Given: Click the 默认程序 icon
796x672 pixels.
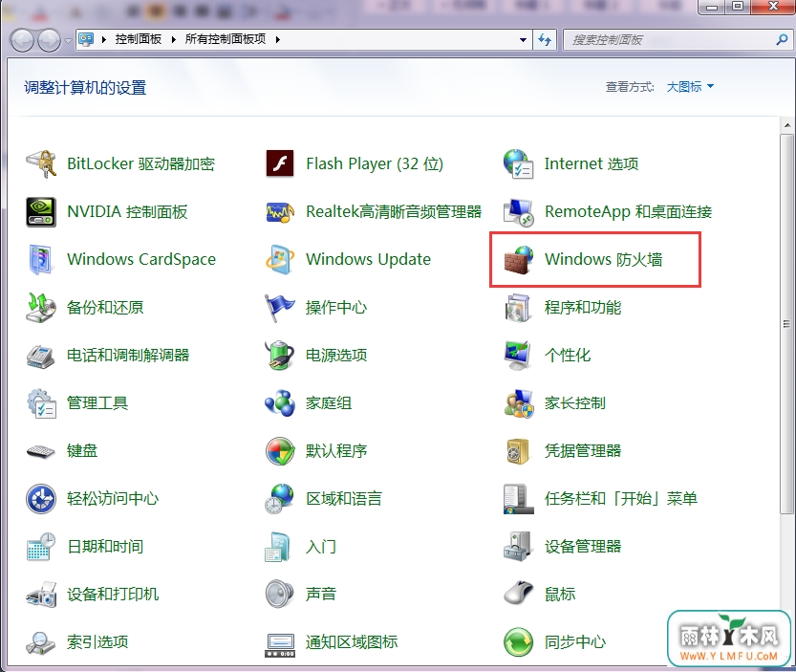Looking at the screenshot, I should pyautogui.click(x=280, y=451).
